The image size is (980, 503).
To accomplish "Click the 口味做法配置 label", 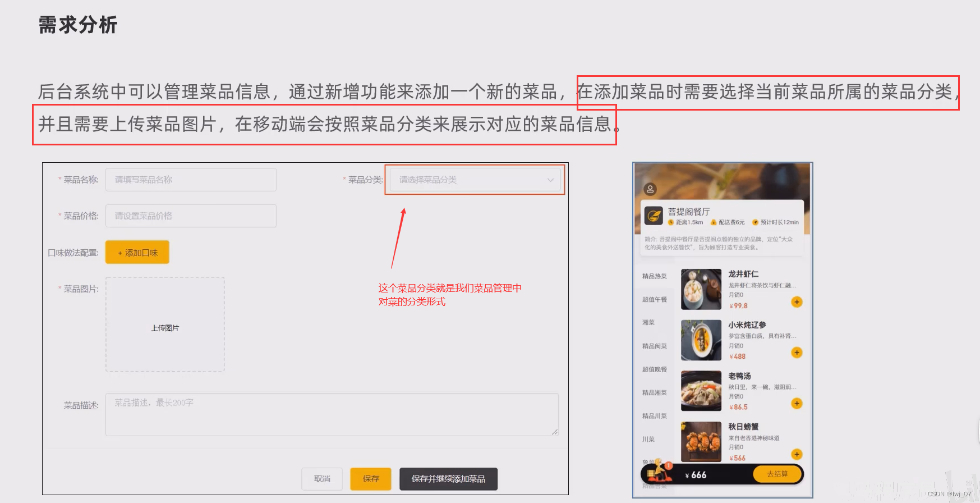I will 73,253.
